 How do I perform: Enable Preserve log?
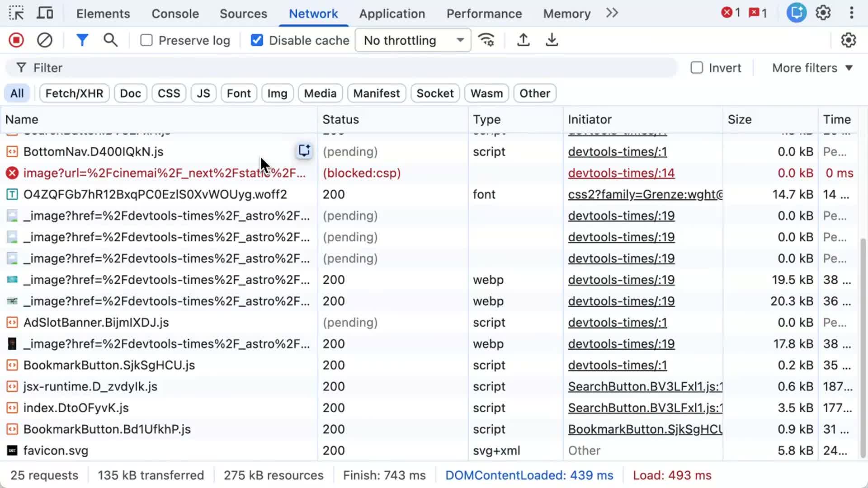tap(146, 40)
